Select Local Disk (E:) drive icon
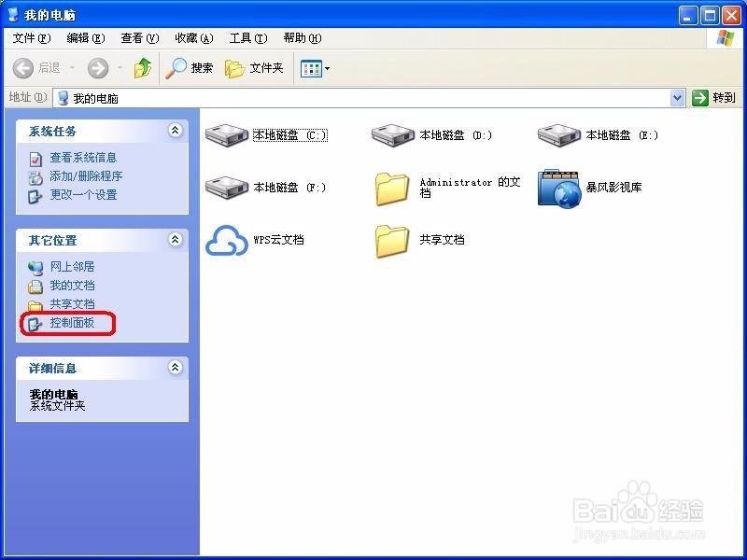The width and height of the screenshot is (747, 560). [x=559, y=135]
